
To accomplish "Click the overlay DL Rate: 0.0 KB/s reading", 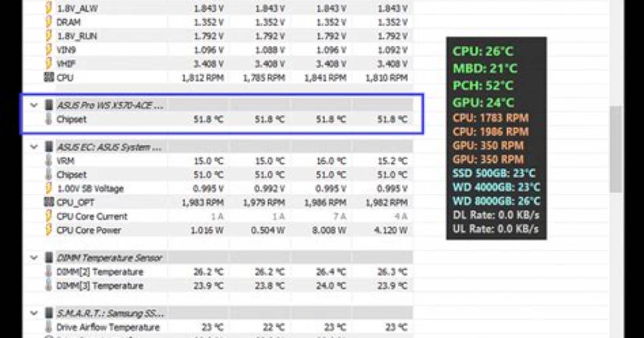I will (x=496, y=215).
